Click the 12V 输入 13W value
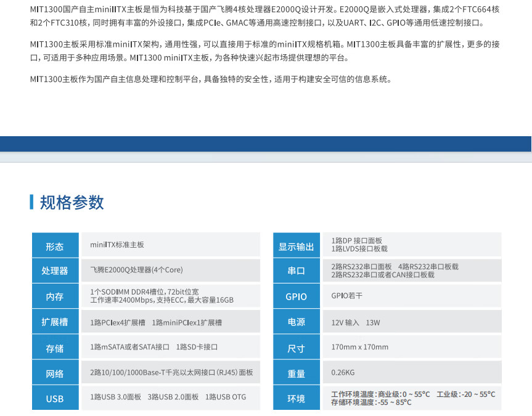This screenshot has width=532, height=416. click(x=356, y=323)
